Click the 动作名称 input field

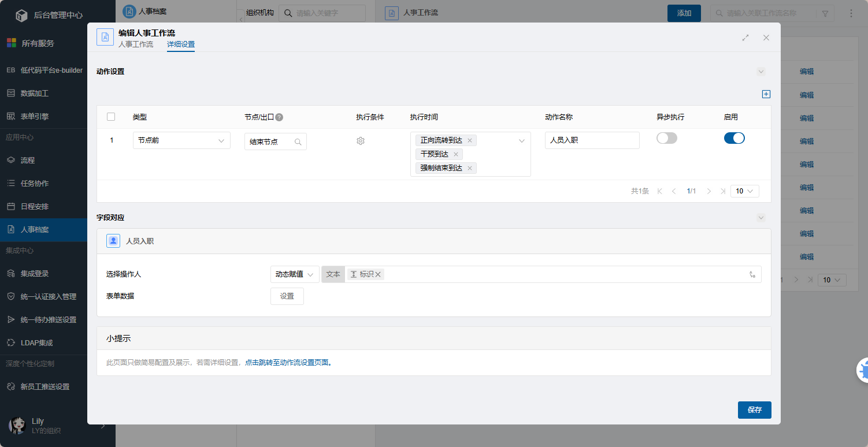592,140
